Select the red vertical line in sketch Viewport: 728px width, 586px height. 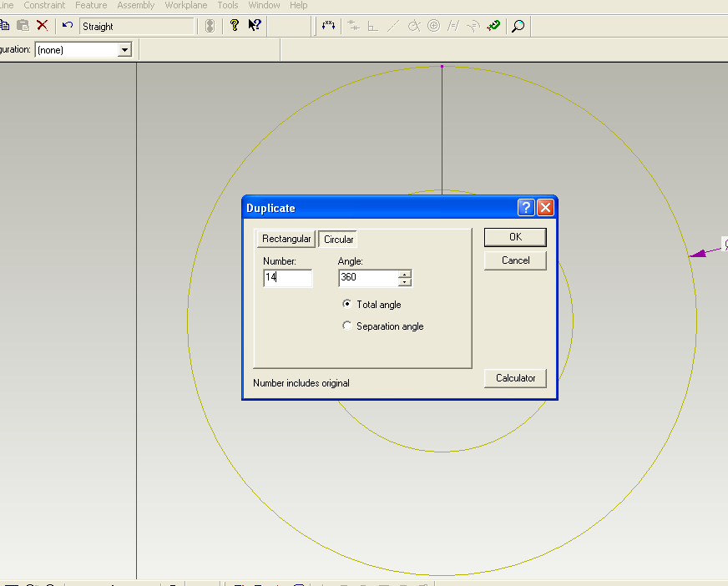tap(442, 130)
